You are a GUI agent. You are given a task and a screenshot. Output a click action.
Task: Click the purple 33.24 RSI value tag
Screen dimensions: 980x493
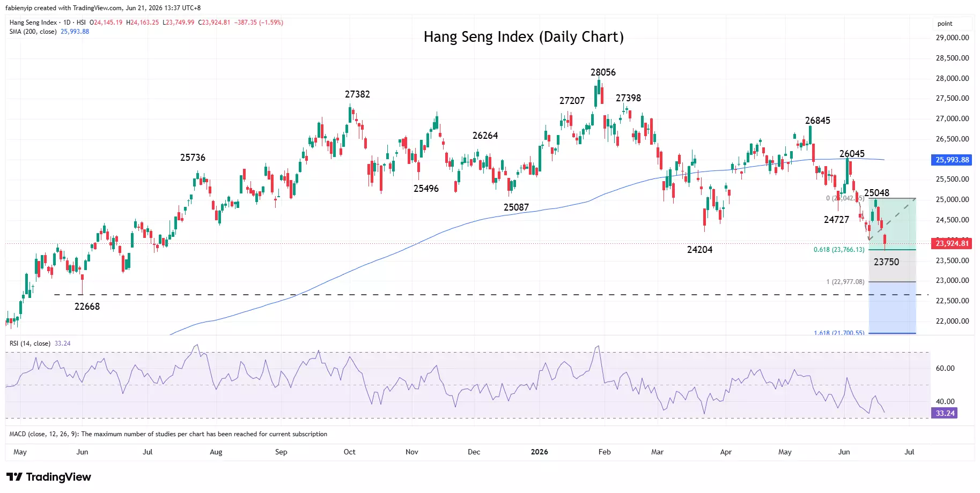[x=945, y=413]
